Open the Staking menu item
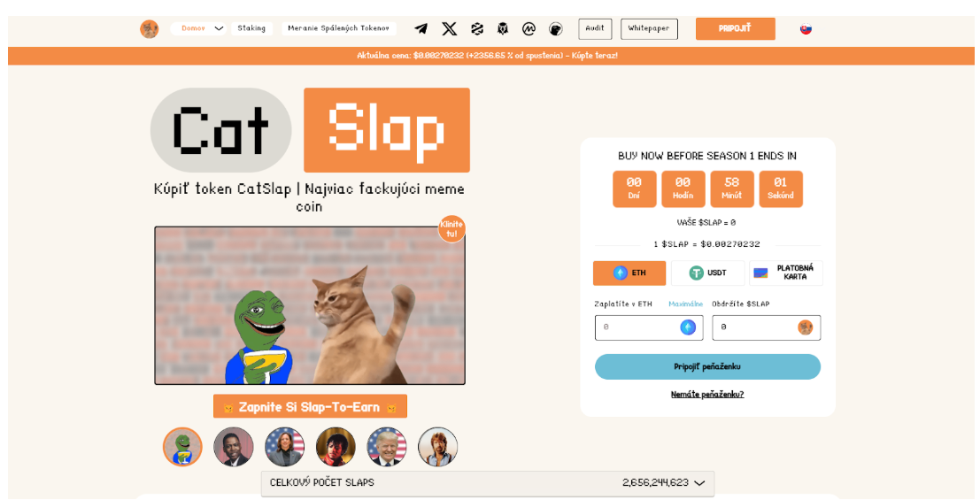Screen dimensions: 980x500 coord(251,28)
